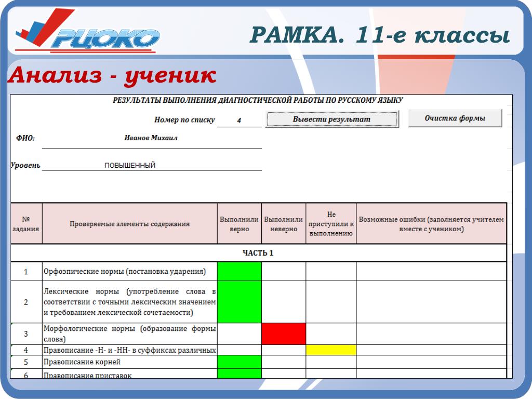The width and height of the screenshot is (532, 399).
Task: Click the green cell in the 'Лексические нормы' row
Action: (239, 302)
